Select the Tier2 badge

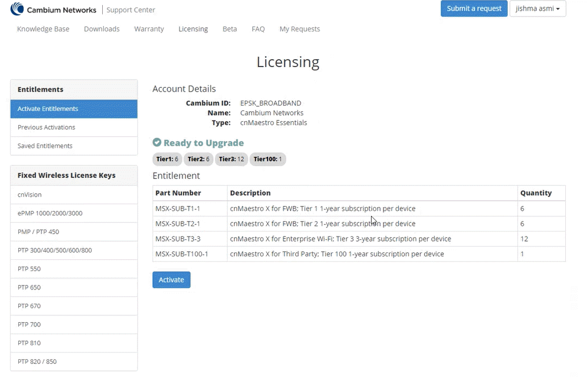pyautogui.click(x=198, y=159)
